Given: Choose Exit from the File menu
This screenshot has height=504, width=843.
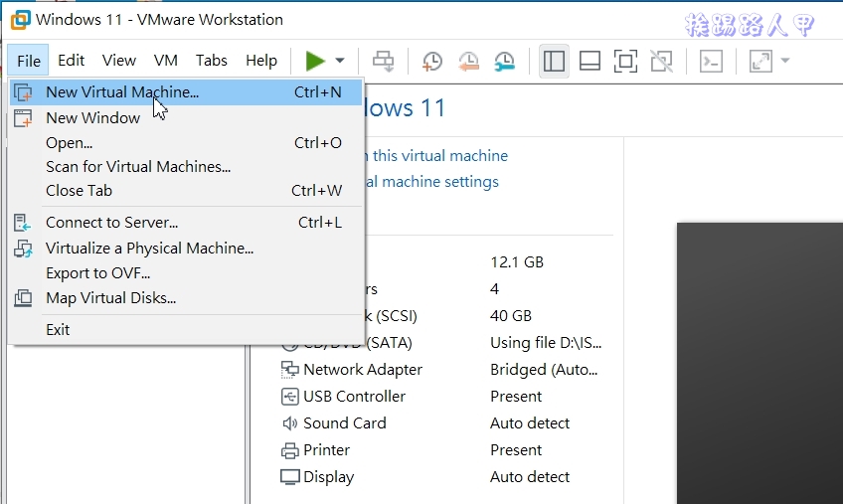Looking at the screenshot, I should click(x=186, y=329).
